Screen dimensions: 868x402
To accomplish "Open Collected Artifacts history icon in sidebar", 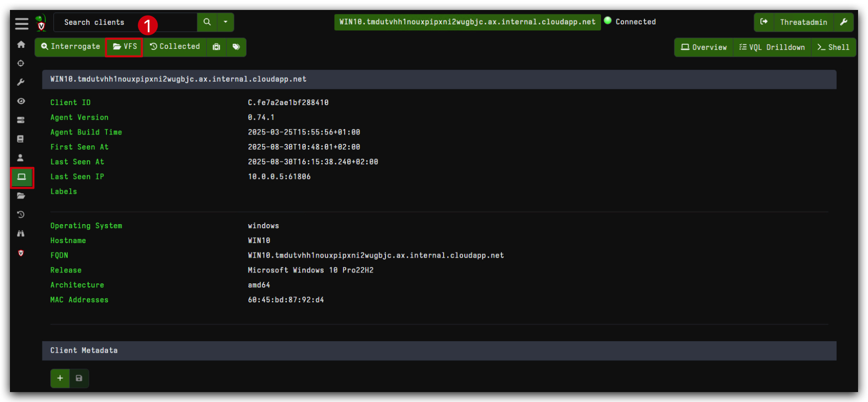I will pos(21,215).
